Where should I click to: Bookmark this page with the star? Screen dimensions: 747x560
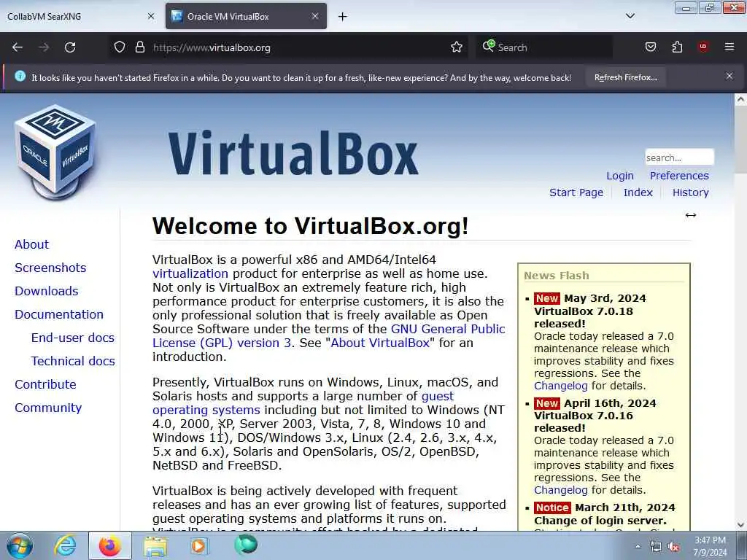[457, 47]
